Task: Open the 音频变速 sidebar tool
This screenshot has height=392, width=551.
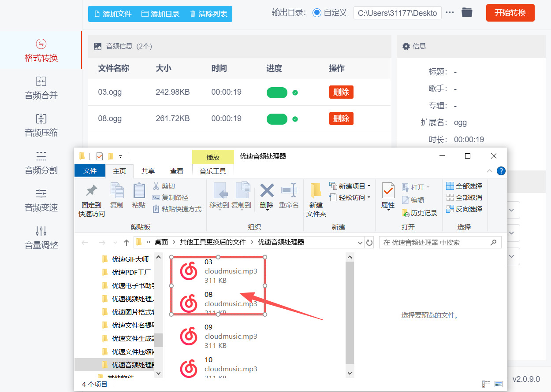Action: [x=41, y=200]
